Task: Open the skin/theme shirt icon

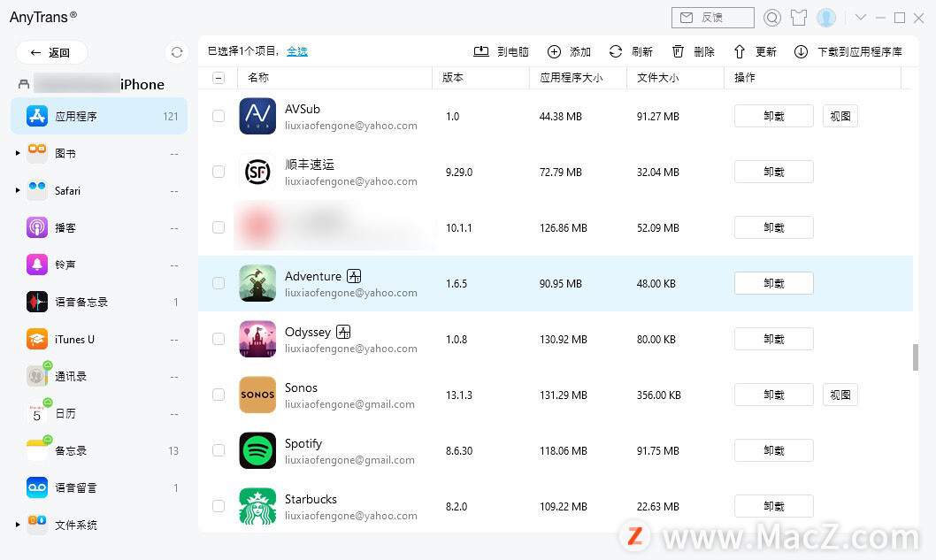Action: click(799, 18)
